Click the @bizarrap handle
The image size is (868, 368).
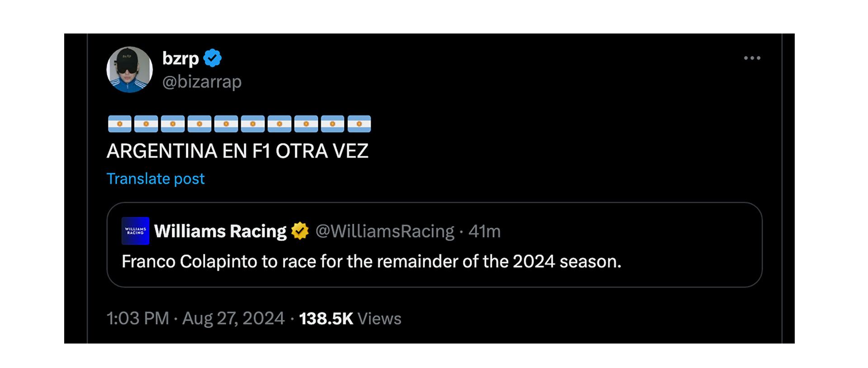tap(202, 82)
